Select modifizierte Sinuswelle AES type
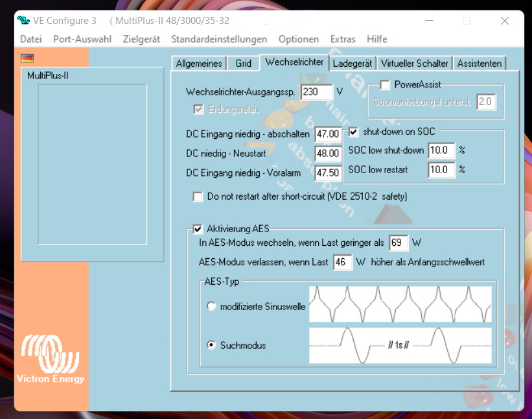 click(x=211, y=306)
